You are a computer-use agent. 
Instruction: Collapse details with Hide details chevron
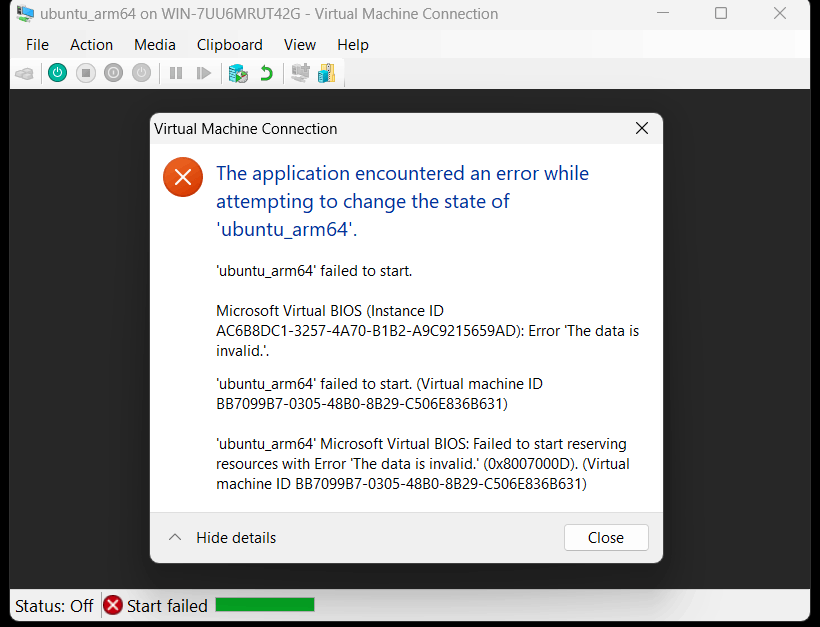click(x=175, y=538)
